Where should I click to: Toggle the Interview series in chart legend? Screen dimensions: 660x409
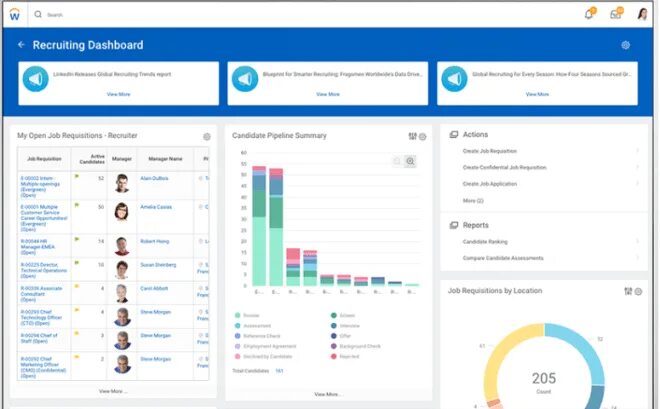345,326
